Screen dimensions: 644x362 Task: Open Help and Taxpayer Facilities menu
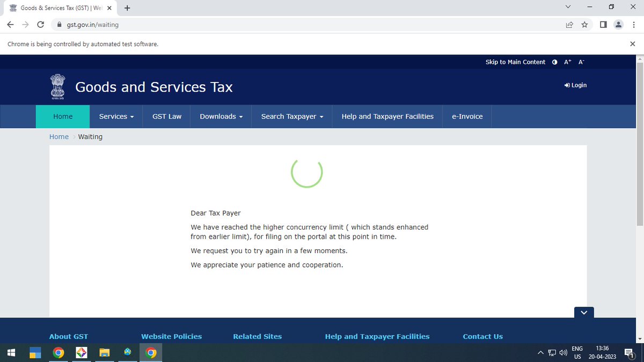pyautogui.click(x=387, y=116)
